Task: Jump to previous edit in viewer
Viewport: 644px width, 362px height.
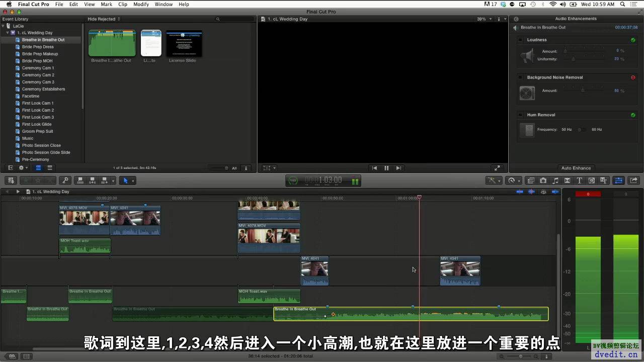Action: [x=374, y=168]
